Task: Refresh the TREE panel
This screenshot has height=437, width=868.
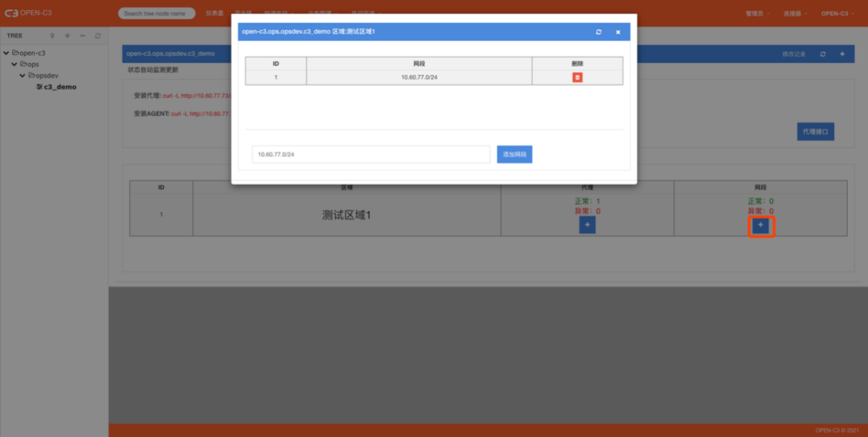Action: click(98, 36)
